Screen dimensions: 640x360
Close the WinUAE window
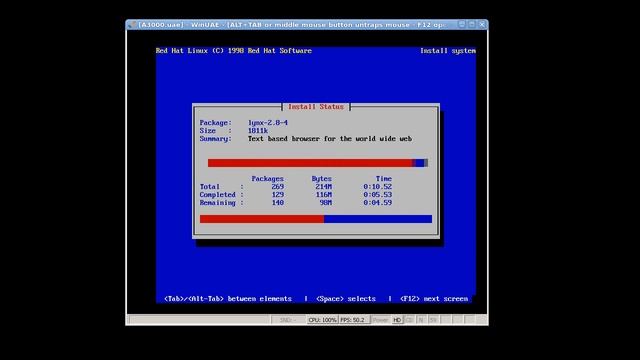pos(482,24)
